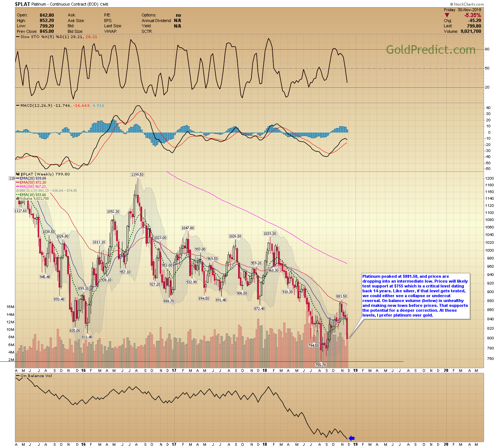
Task: Click the 1047.80 price label
Action: pos(188,228)
